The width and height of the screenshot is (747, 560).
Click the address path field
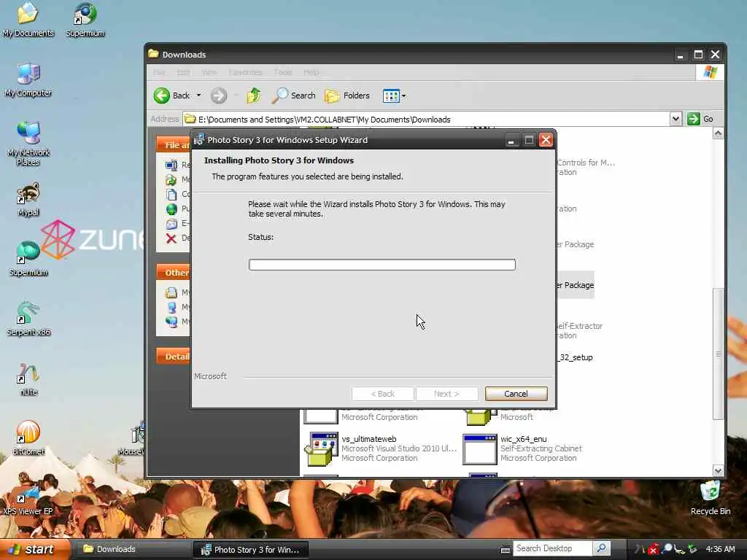tap(426, 119)
